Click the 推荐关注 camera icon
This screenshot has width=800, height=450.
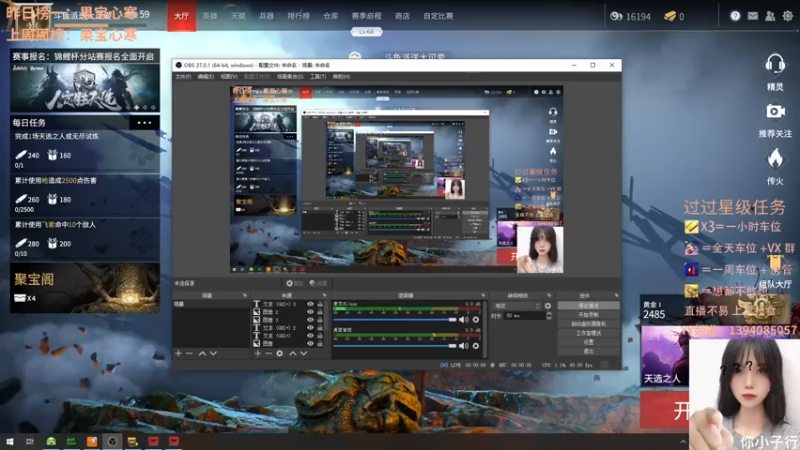tap(775, 111)
